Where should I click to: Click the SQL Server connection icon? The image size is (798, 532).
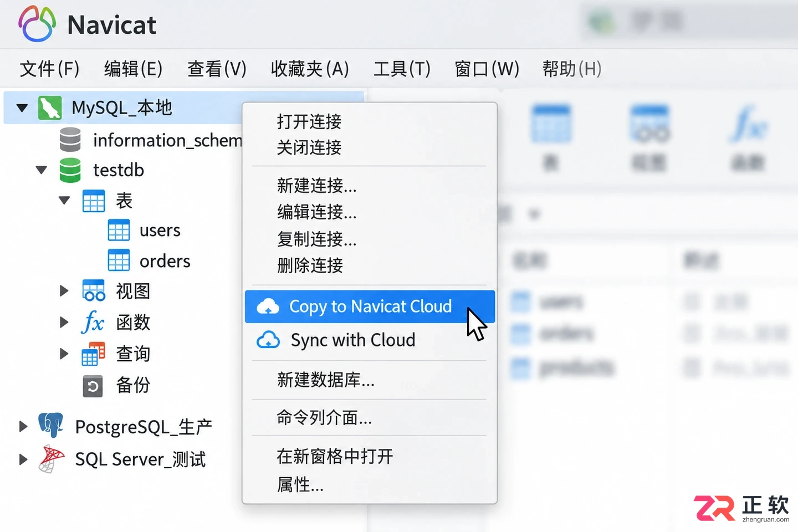[x=50, y=458]
